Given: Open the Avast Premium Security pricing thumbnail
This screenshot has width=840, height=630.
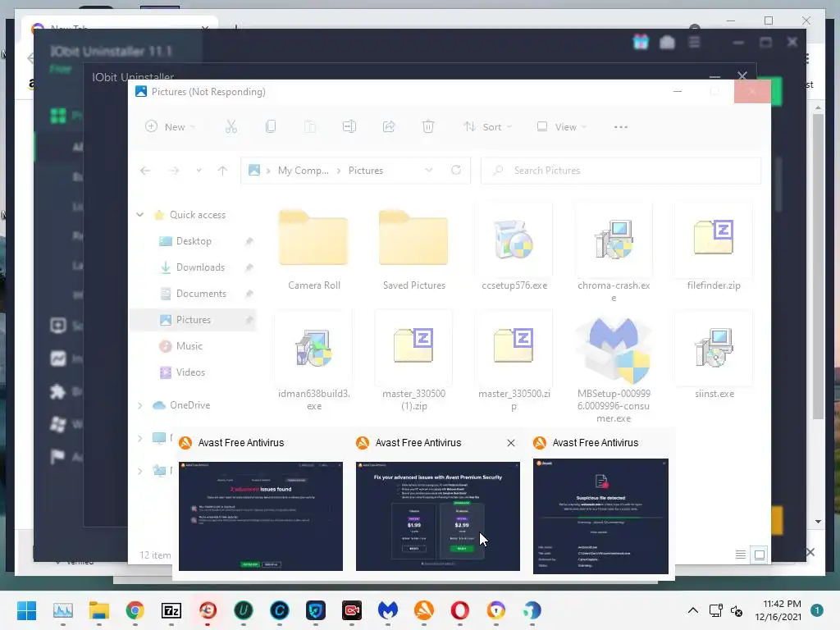Looking at the screenshot, I should point(438,516).
